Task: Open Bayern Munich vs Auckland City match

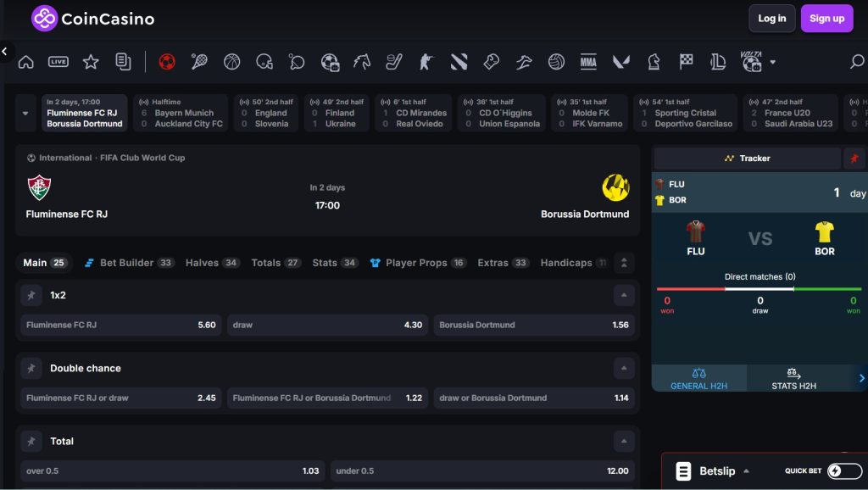Action: pyautogui.click(x=181, y=113)
